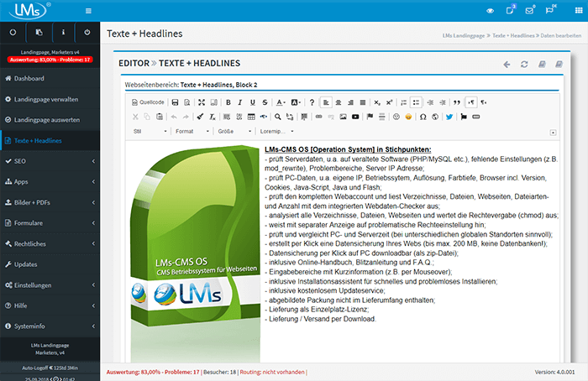Expand the Formulare sidebar menu
Screen dimensions: 588x381
coord(50,223)
